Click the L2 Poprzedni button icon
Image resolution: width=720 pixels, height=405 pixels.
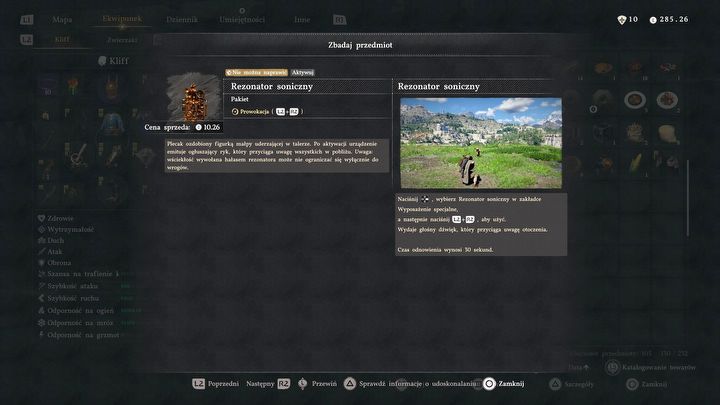tap(198, 383)
